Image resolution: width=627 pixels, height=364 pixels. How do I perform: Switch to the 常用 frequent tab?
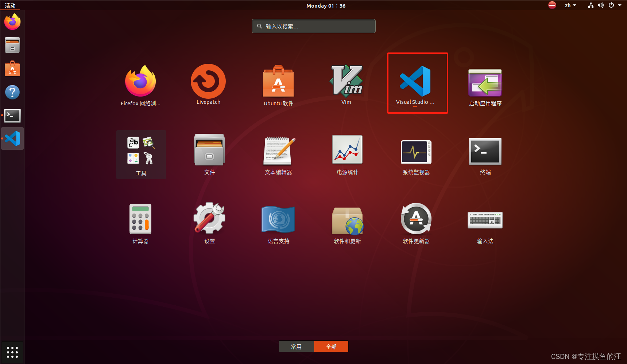pos(296,347)
